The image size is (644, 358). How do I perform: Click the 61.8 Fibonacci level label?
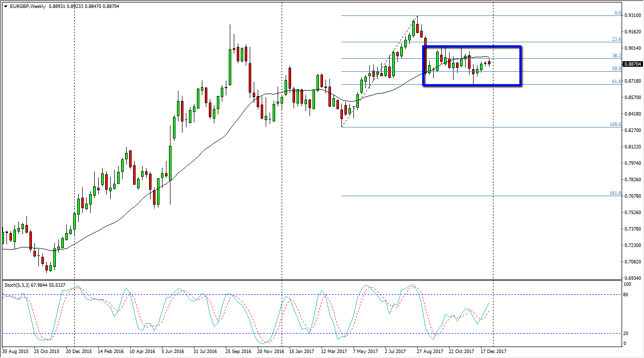click(x=616, y=82)
